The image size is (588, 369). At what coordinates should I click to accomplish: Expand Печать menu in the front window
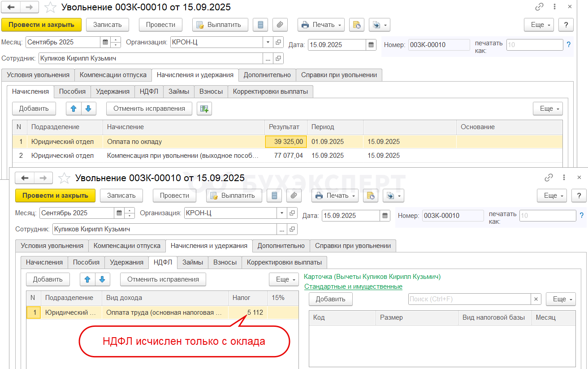(x=335, y=195)
